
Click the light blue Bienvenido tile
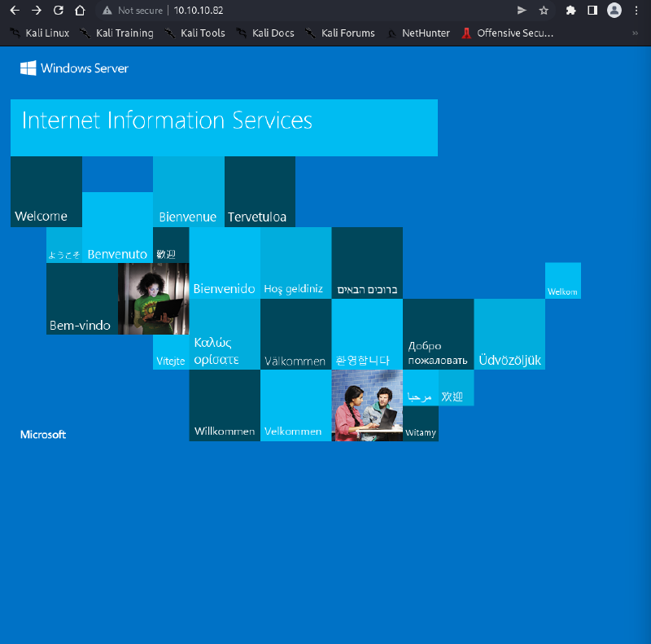pyautogui.click(x=225, y=263)
